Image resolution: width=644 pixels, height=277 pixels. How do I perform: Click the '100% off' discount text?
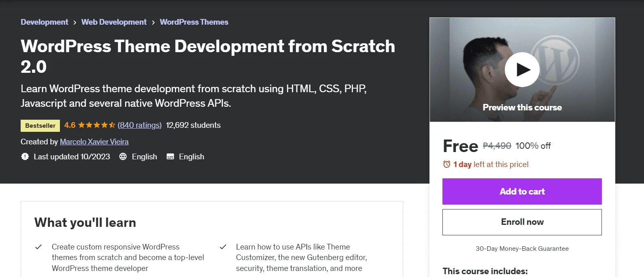(533, 146)
